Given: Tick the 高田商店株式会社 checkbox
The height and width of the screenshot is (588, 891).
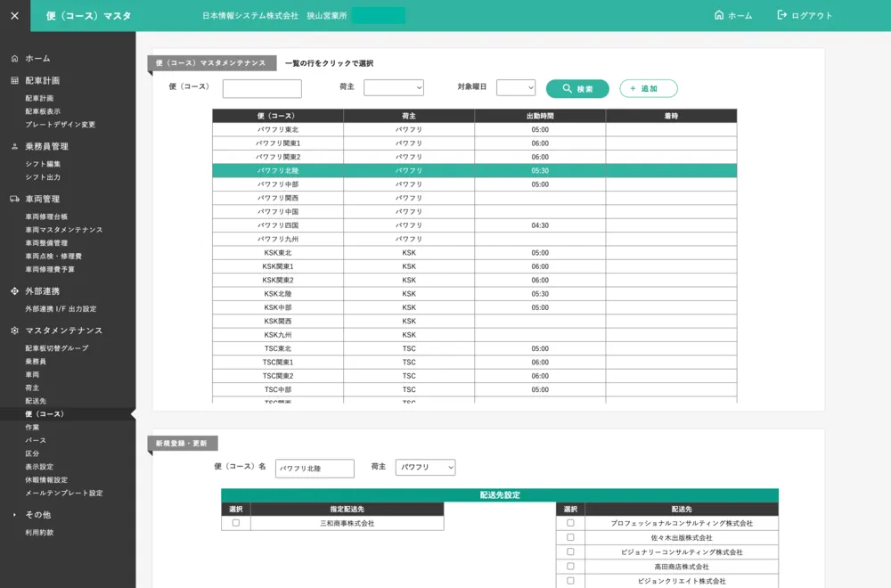Looking at the screenshot, I should click(x=570, y=566).
